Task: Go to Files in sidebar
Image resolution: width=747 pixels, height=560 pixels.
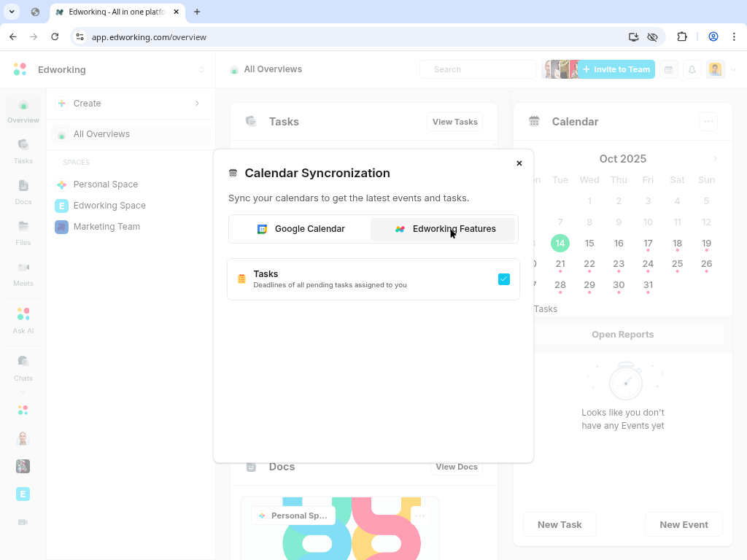Action: point(23,232)
